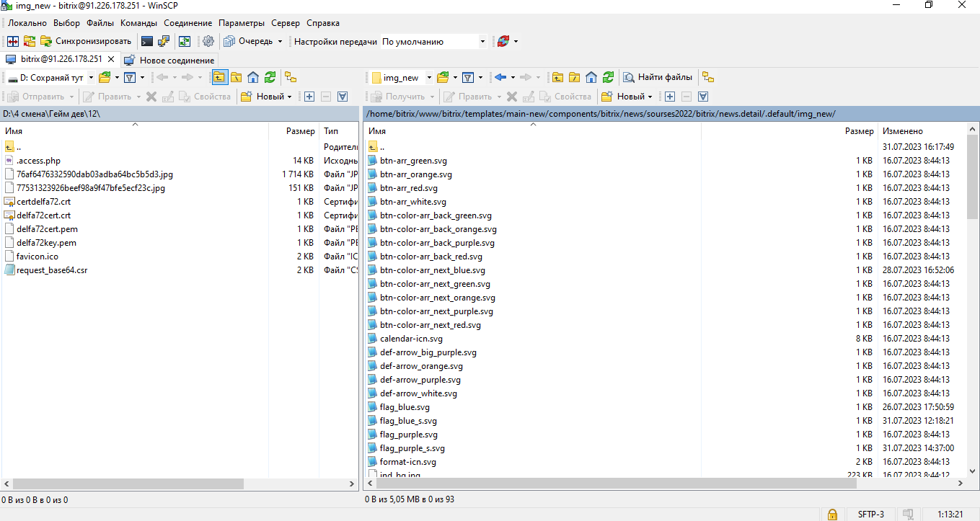Go to remote home directory icon
The height and width of the screenshot is (521, 980).
591,77
